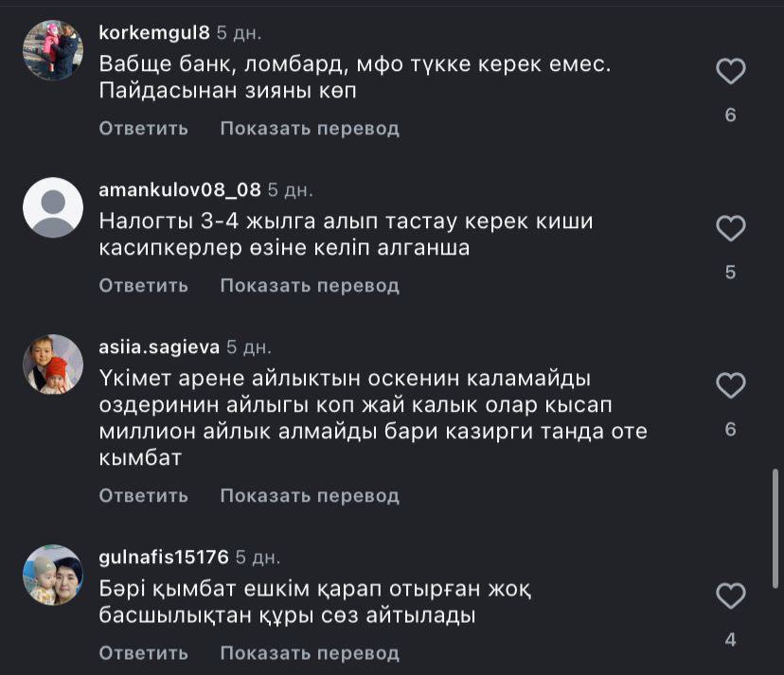Open username gulnafis15176
Image resolution: width=784 pixels, height=675 pixels.
[164, 557]
